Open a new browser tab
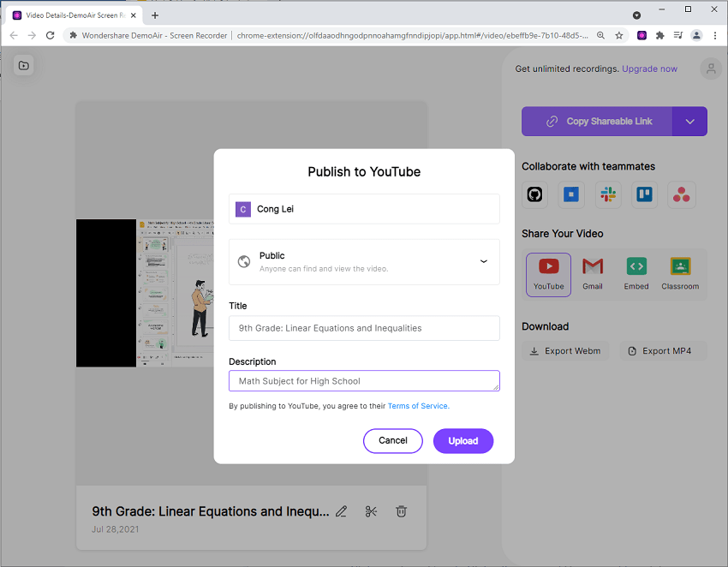 pyautogui.click(x=155, y=15)
